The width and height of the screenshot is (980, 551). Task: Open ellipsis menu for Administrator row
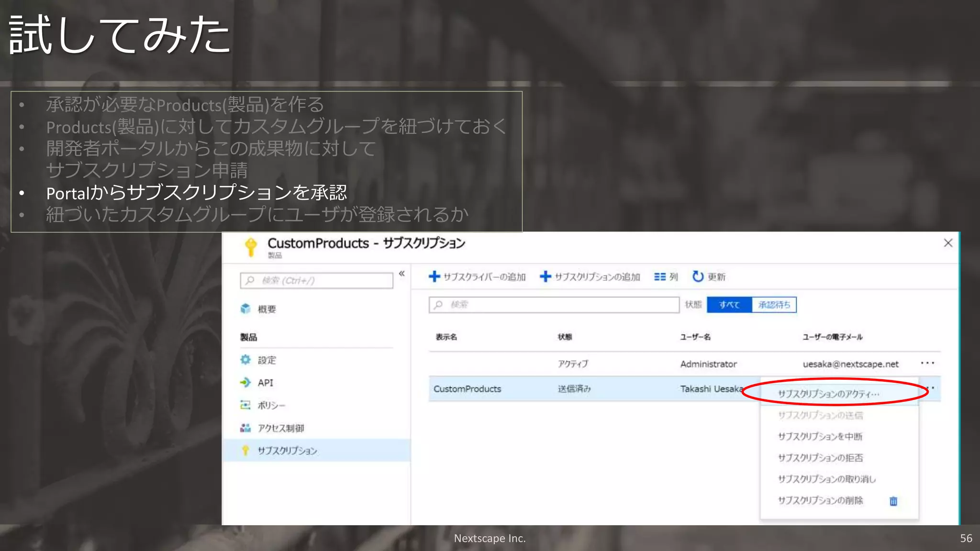927,363
